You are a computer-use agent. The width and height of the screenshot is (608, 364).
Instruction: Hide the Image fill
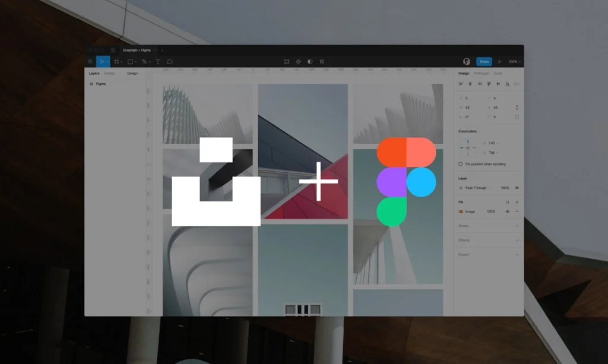(x=507, y=211)
